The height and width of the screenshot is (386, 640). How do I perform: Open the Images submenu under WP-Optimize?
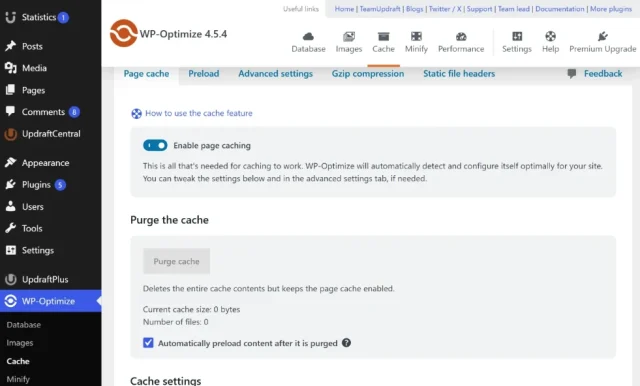click(x=20, y=343)
